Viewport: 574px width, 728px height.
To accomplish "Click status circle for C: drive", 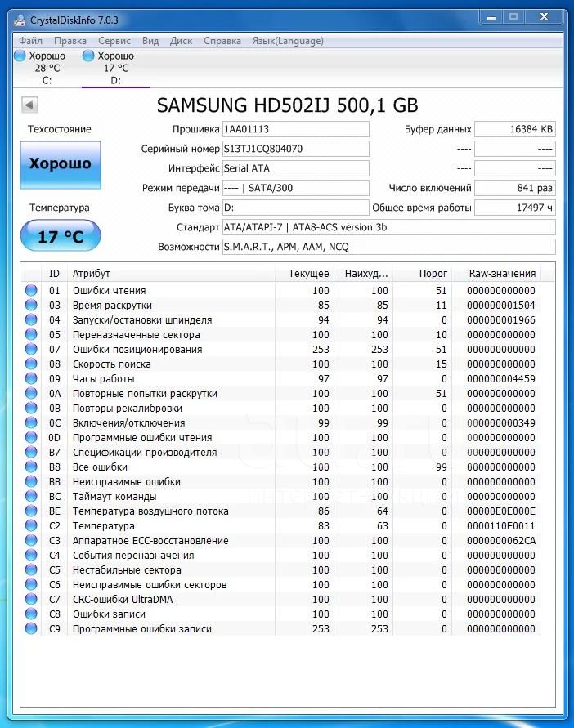I will point(20,56).
